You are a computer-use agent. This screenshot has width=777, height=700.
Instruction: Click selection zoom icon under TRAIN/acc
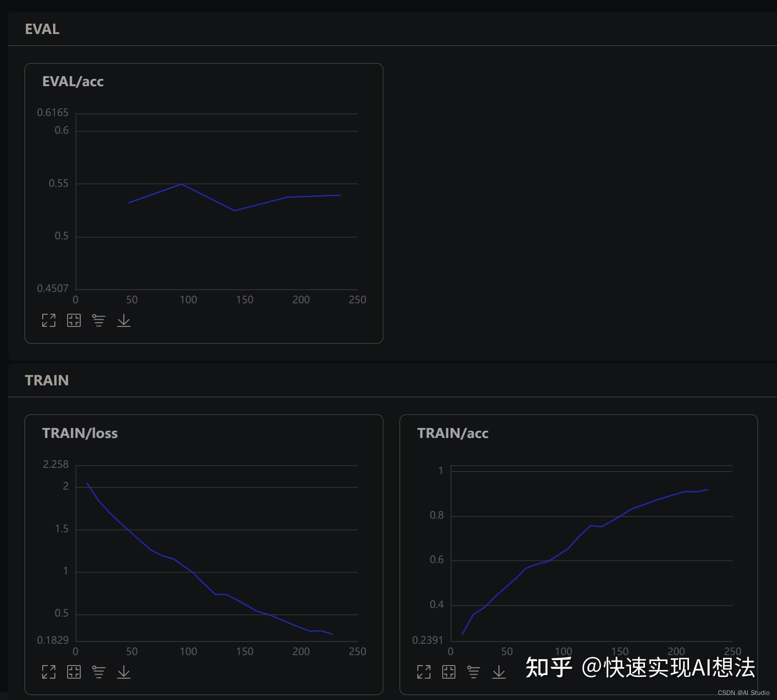(449, 672)
